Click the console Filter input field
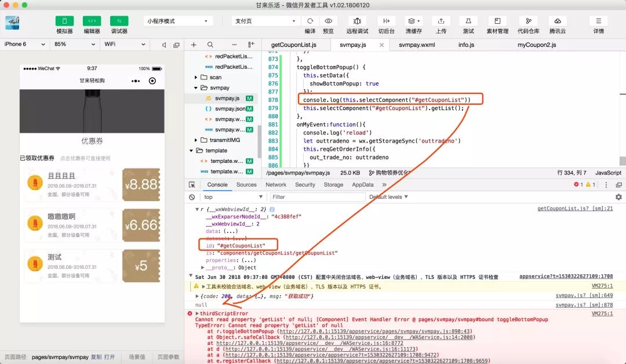626x364 pixels. coord(318,197)
